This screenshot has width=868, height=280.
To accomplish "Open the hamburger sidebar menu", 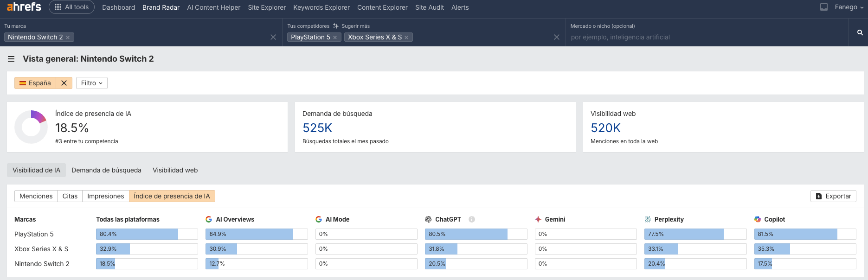I will (11, 59).
